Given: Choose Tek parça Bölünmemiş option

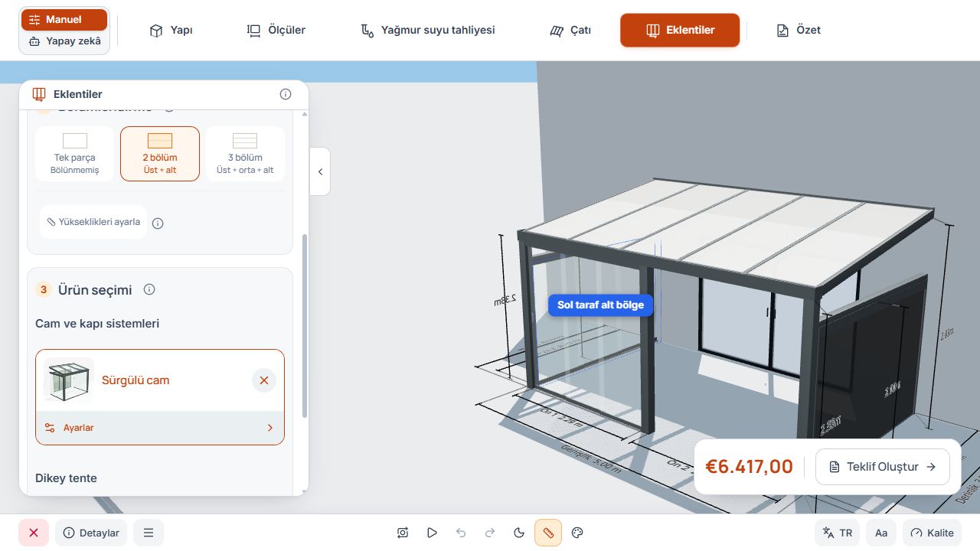Looking at the screenshot, I should (75, 154).
